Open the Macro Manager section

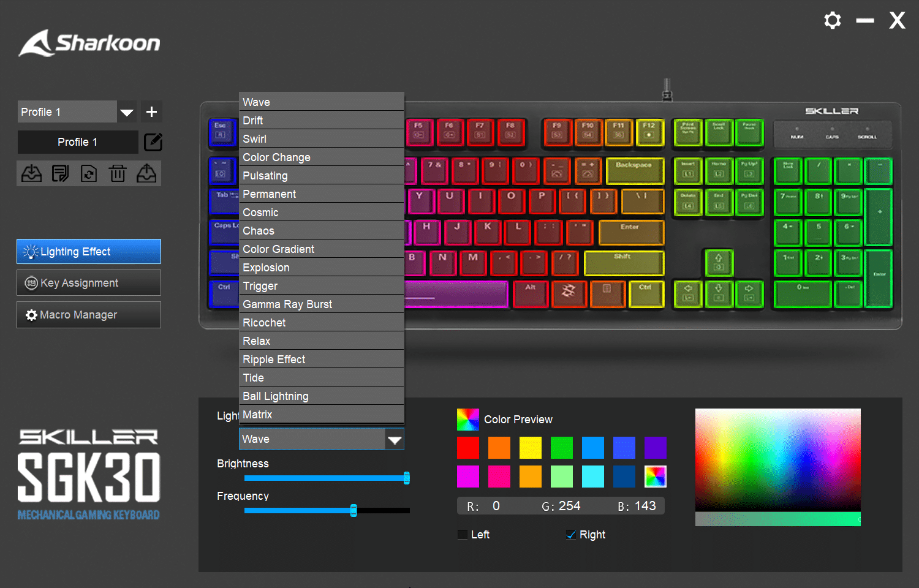(x=89, y=315)
